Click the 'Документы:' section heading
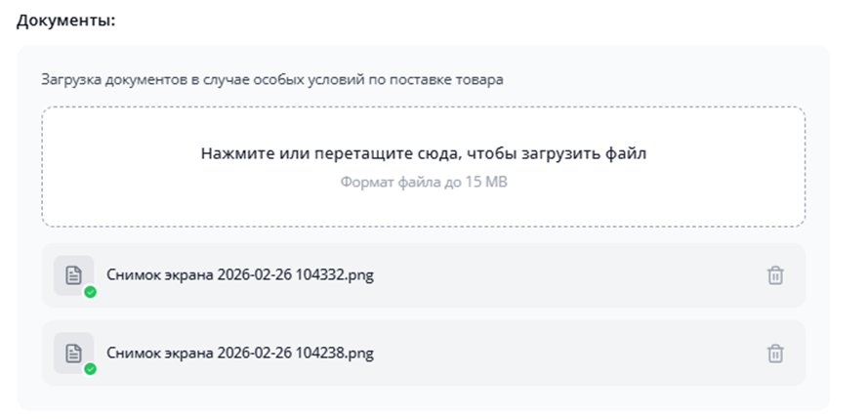 coord(65,21)
